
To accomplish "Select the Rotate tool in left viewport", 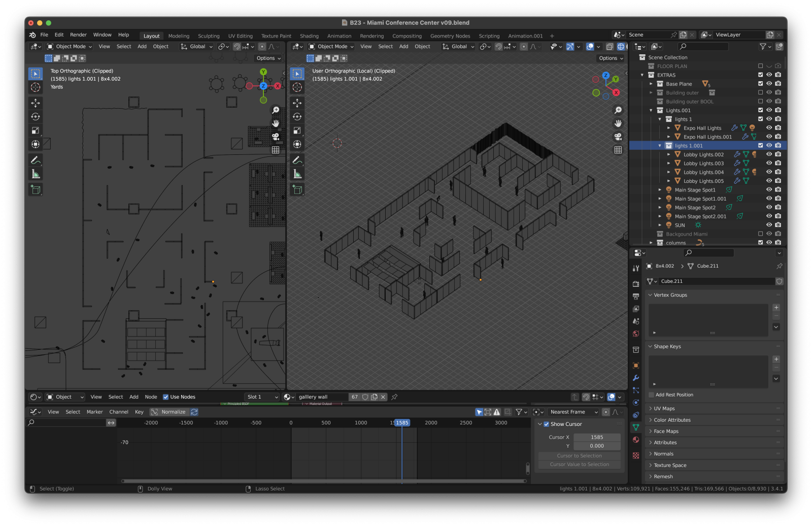I will [36, 117].
